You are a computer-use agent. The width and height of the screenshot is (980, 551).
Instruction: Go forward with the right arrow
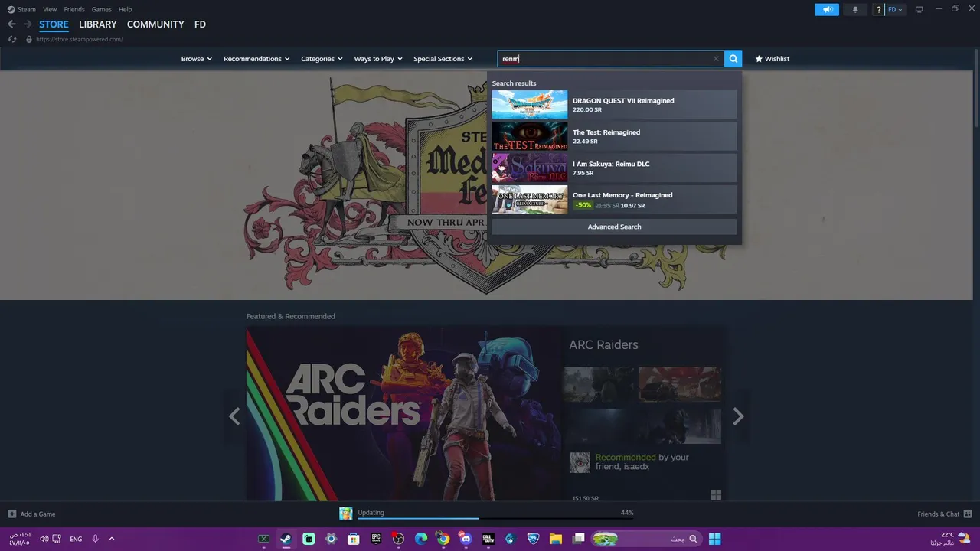pyautogui.click(x=28, y=24)
